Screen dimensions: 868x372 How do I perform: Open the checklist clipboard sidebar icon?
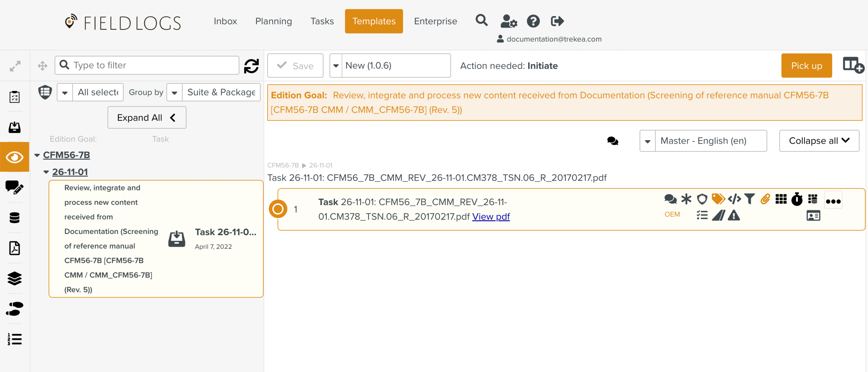pyautogui.click(x=15, y=97)
